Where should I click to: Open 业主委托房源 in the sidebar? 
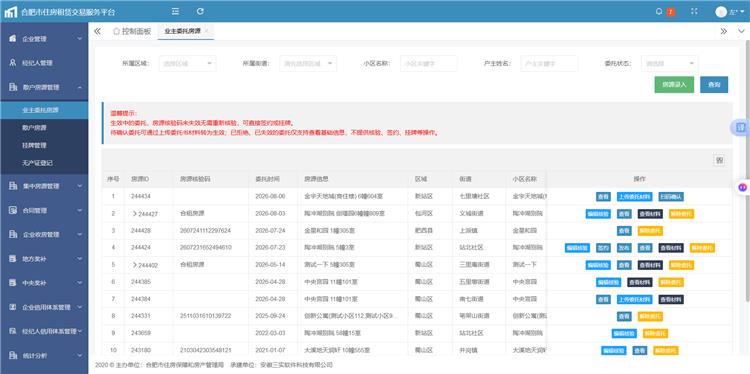(44, 110)
